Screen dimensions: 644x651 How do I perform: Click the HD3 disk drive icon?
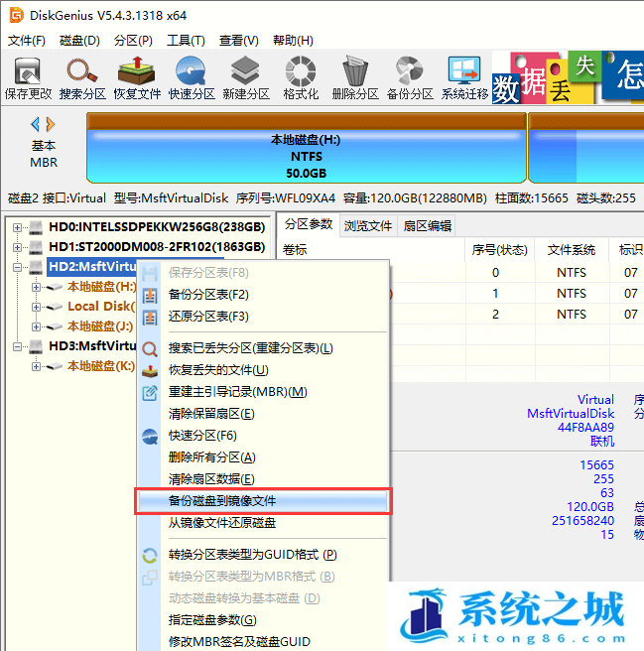[x=36, y=346]
